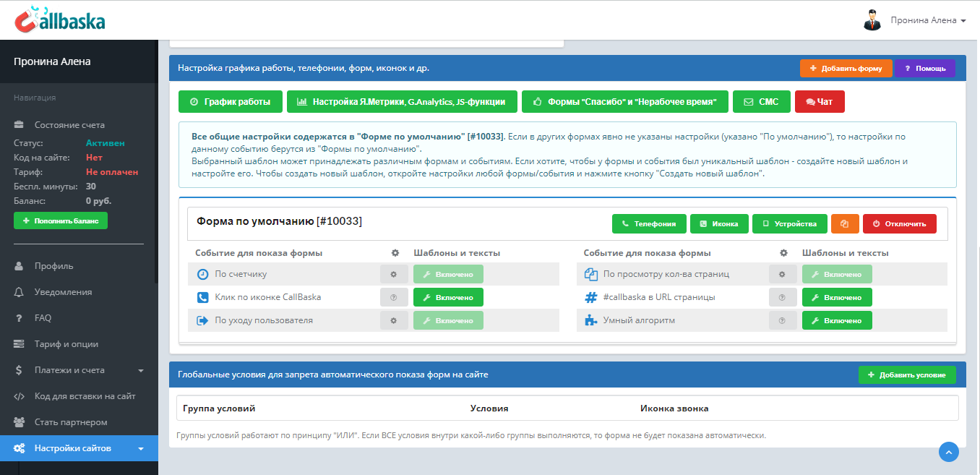The width and height of the screenshot is (980, 475).
Task: Open Стать партнером in sidebar
Action: click(x=79, y=422)
